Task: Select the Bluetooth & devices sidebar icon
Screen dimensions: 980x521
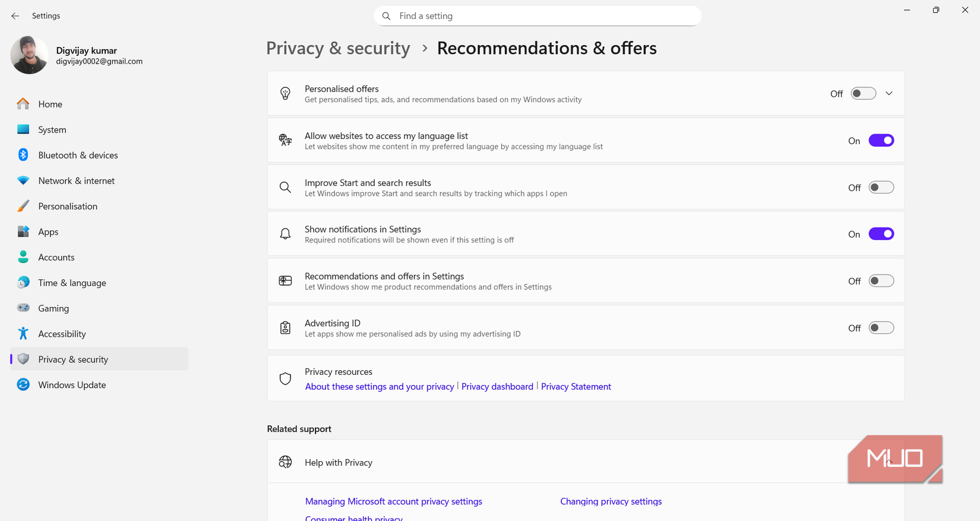Action: 23,154
